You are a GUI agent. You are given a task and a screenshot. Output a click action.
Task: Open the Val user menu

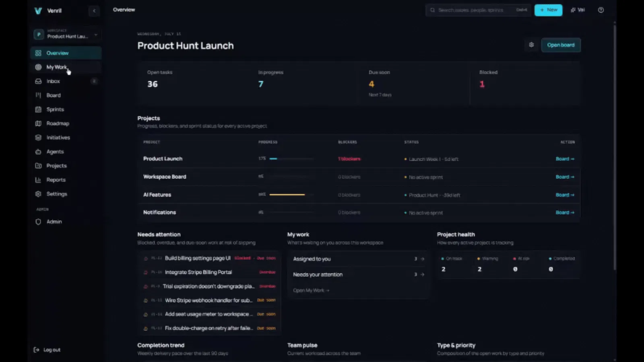coord(578,10)
